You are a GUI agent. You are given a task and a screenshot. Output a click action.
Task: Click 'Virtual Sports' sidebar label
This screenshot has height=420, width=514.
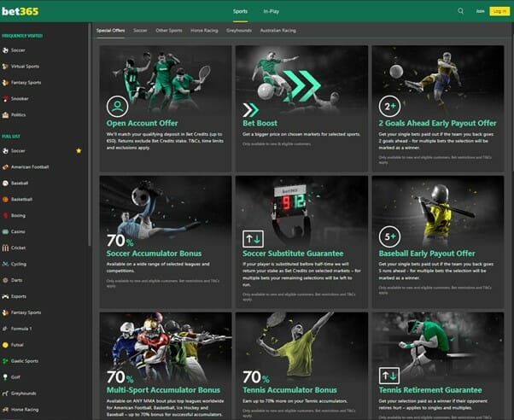coord(26,67)
